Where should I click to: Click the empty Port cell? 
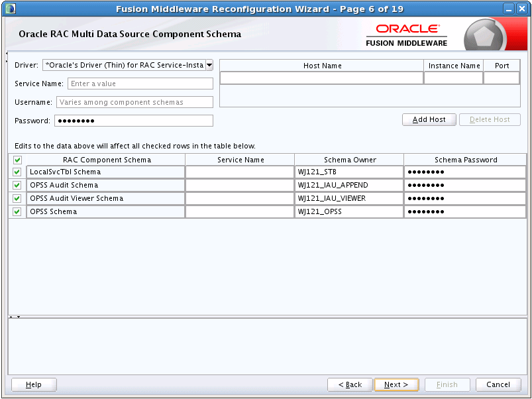(502, 78)
